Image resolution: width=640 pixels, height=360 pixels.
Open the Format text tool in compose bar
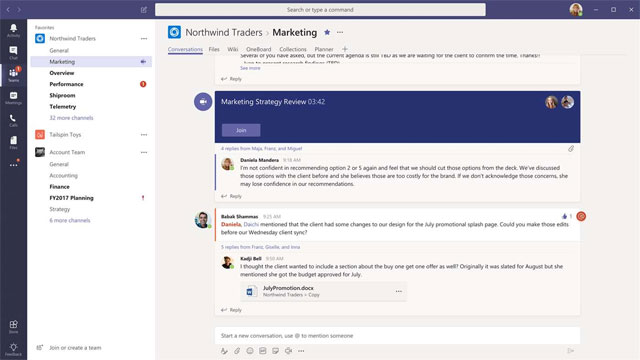(x=224, y=351)
